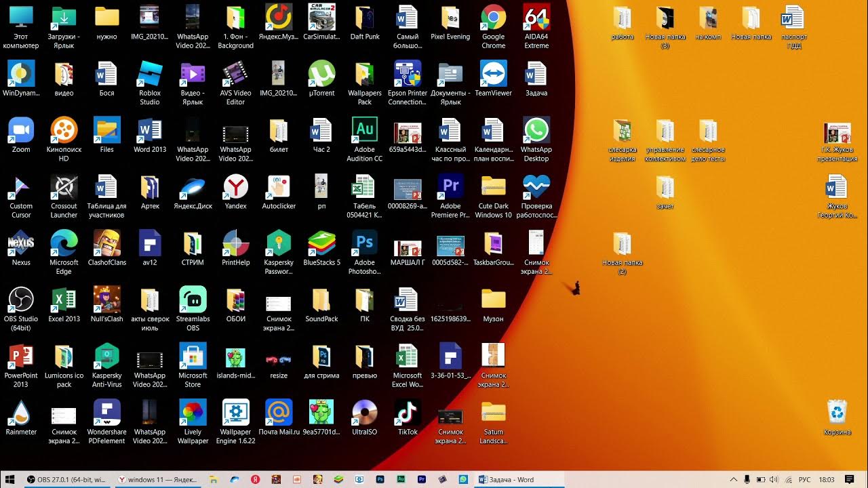Open the Custom Cursor desktop shortcut
Image resolution: width=868 pixels, height=488 pixels.
click(21, 195)
